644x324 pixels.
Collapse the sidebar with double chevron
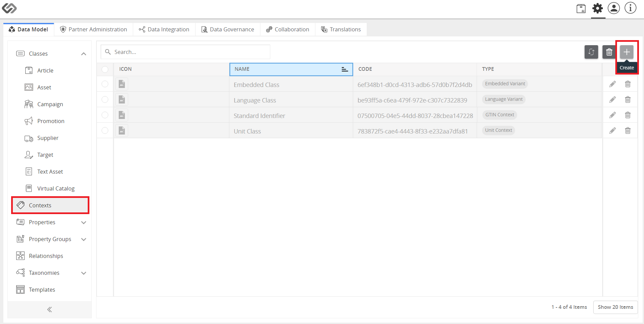50,310
